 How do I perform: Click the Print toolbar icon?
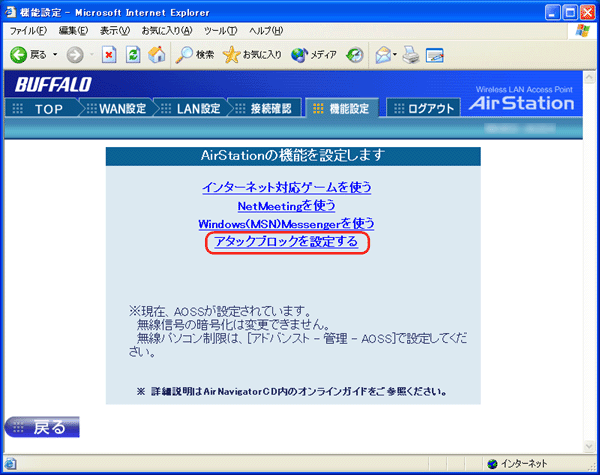tap(411, 55)
